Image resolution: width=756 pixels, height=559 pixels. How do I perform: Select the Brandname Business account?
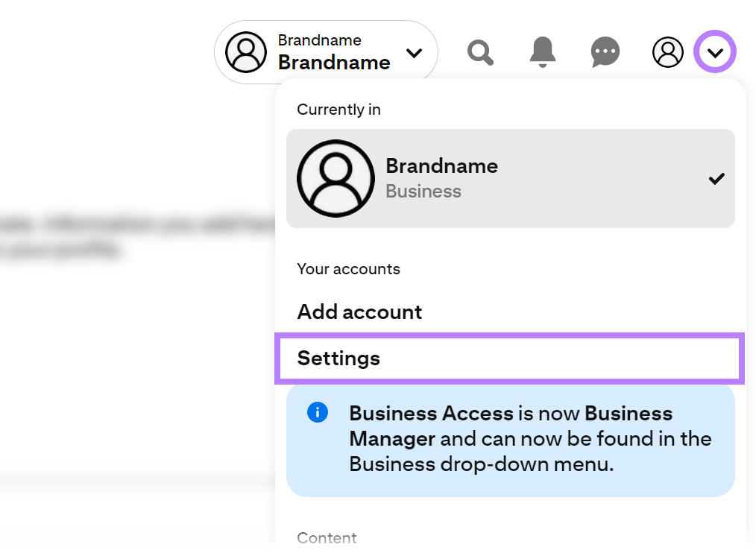510,178
